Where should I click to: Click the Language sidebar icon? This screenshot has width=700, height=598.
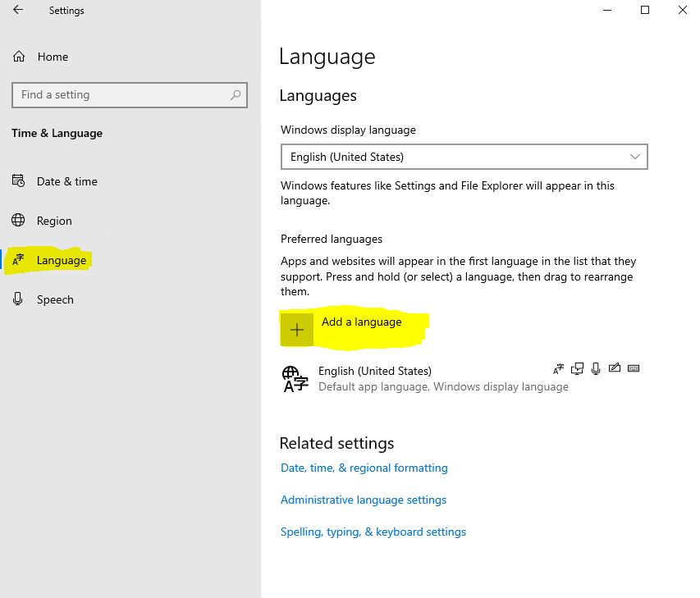point(18,259)
